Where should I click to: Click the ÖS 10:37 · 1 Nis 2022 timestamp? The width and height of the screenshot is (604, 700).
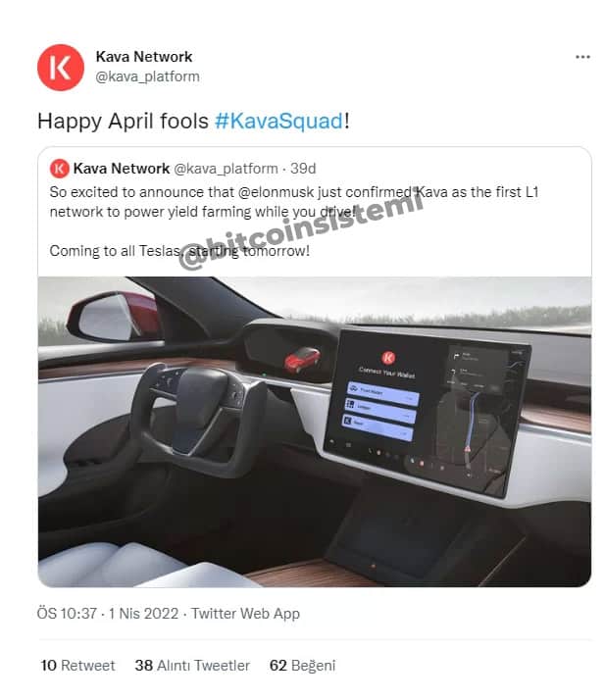pyautogui.click(x=108, y=614)
